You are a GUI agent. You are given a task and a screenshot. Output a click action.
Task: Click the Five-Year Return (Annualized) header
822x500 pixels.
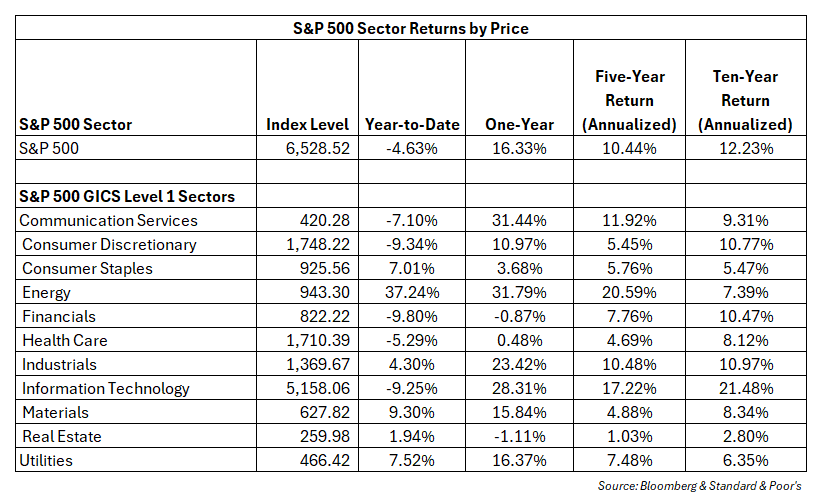[630, 100]
